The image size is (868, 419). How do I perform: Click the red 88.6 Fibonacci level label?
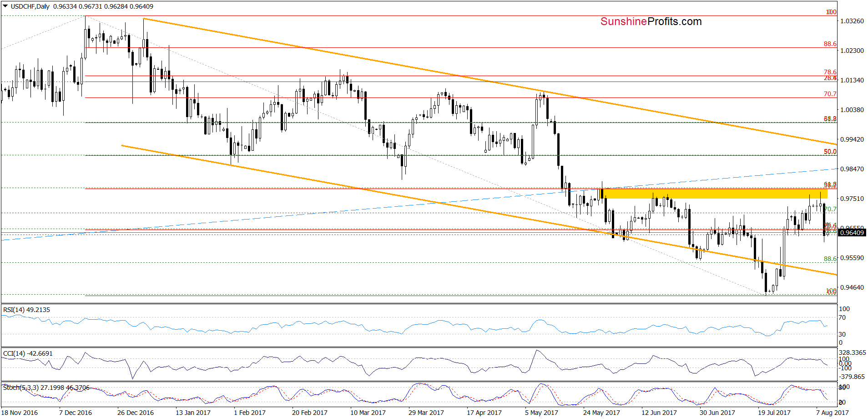(830, 44)
